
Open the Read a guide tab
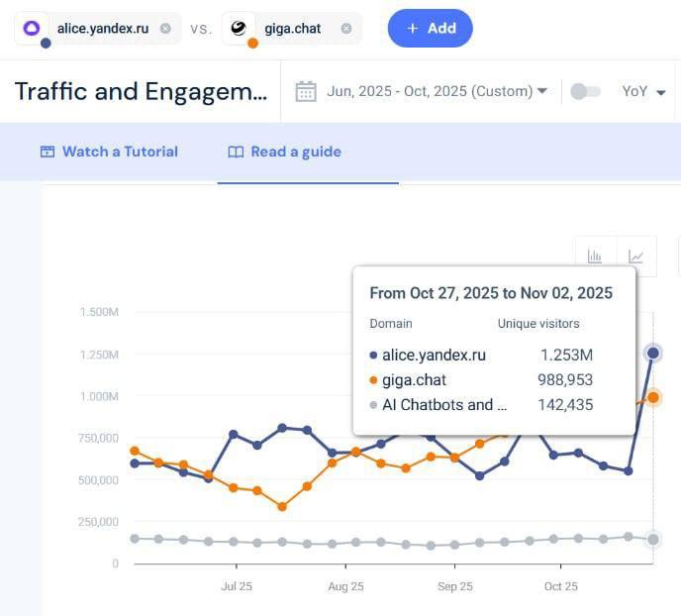click(x=296, y=152)
